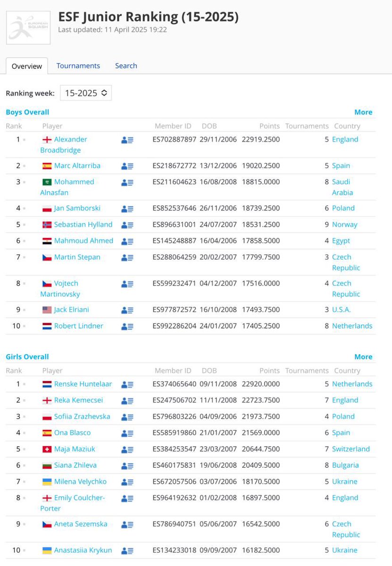Open profile card icon for Maja Maziuk
Image resolution: width=392 pixels, height=566 pixels.
click(x=127, y=449)
